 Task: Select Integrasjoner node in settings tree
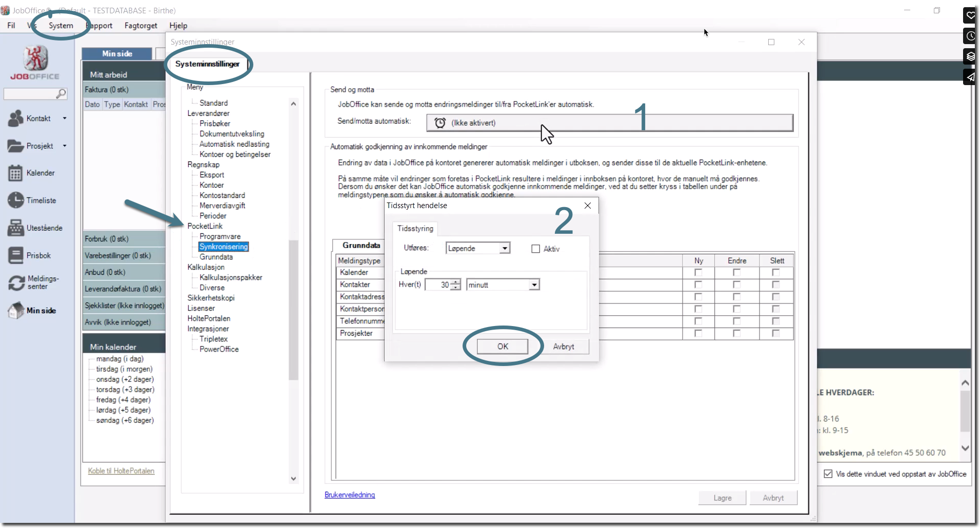click(208, 329)
